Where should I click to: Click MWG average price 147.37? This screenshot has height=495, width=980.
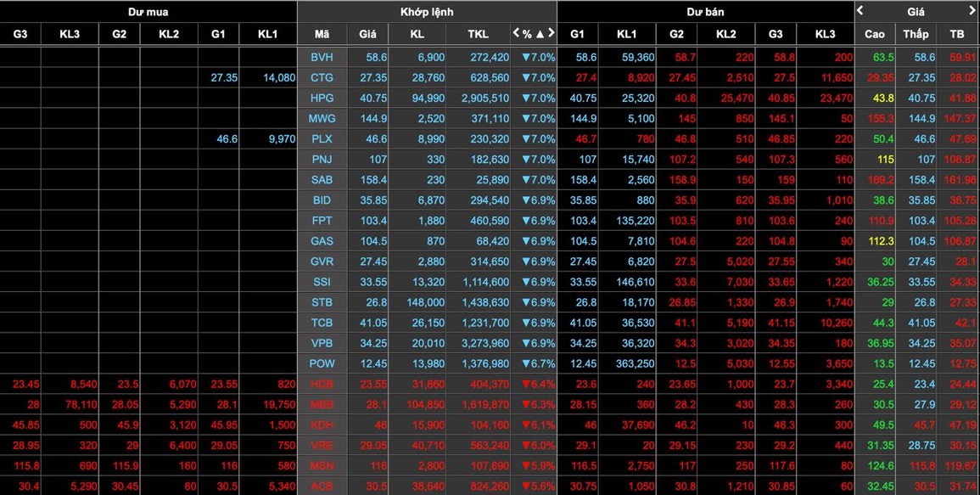tap(960, 118)
